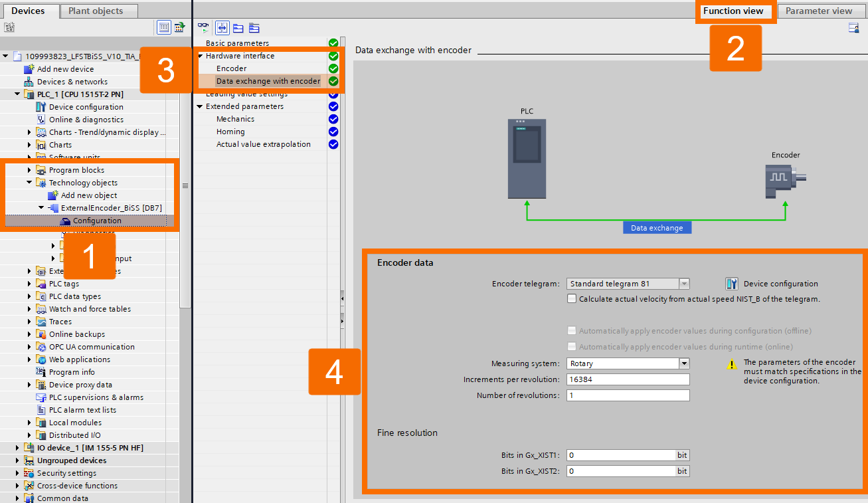The image size is (868, 503).
Task: Click the Device configuration icon under PLC_1
Action: coord(41,107)
